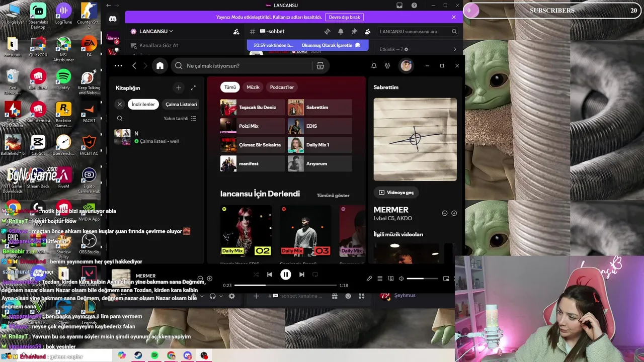Click Okunmuş Olarak İşaretle
644x362 pixels.
tap(331, 45)
